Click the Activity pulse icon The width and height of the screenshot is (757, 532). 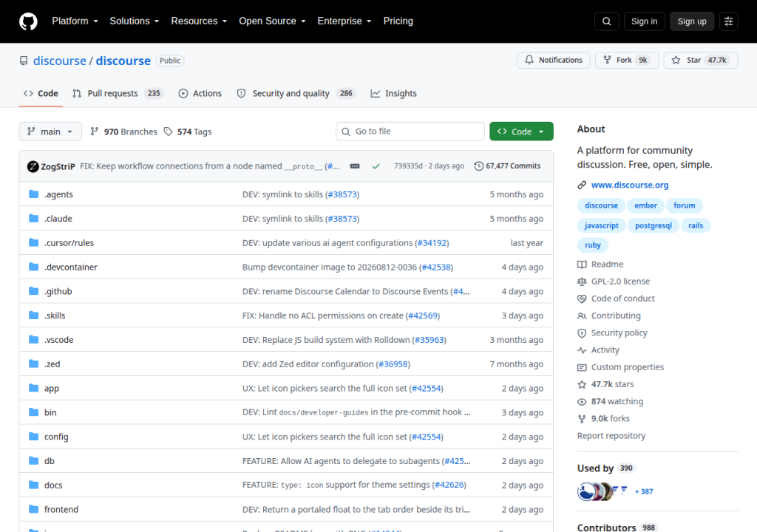point(582,350)
